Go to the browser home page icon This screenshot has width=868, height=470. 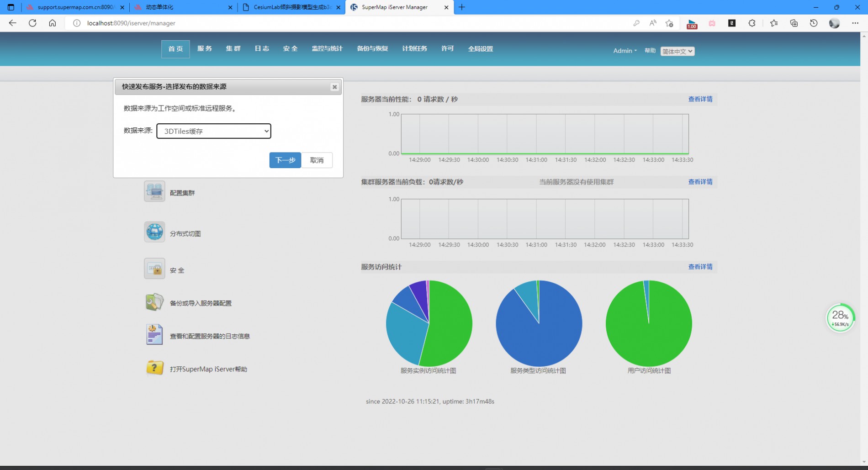point(53,23)
